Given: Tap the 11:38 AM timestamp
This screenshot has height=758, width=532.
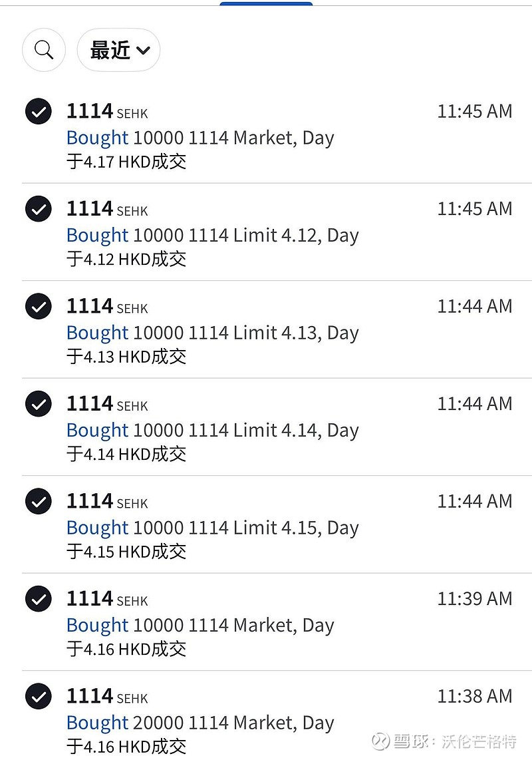Looking at the screenshot, I should click(x=474, y=696).
